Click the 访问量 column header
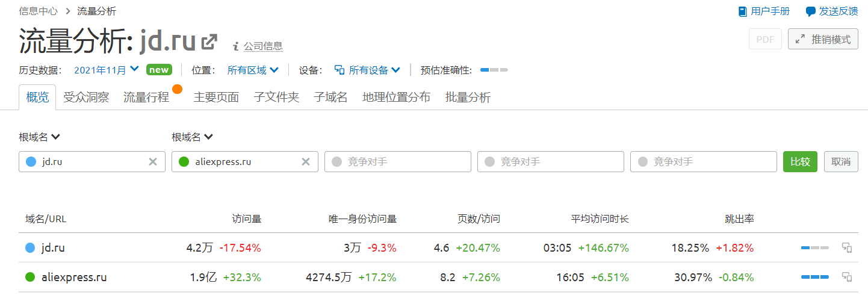The width and height of the screenshot is (868, 295). click(x=247, y=219)
